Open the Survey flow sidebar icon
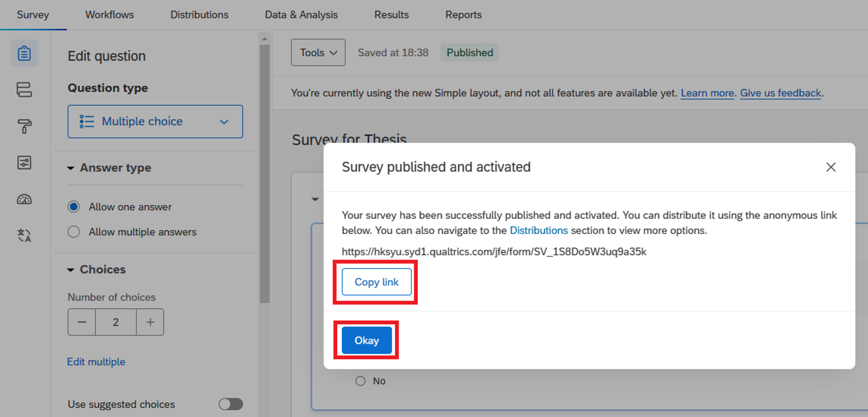 tap(24, 90)
